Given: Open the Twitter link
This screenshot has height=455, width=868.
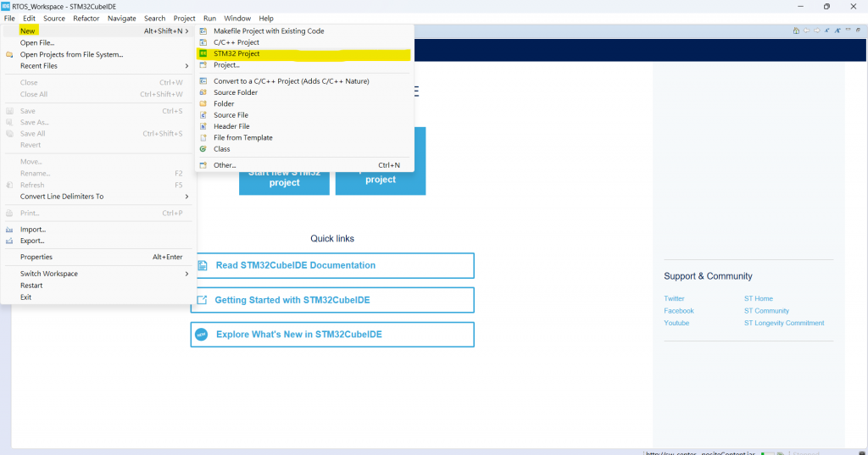Looking at the screenshot, I should [674, 298].
